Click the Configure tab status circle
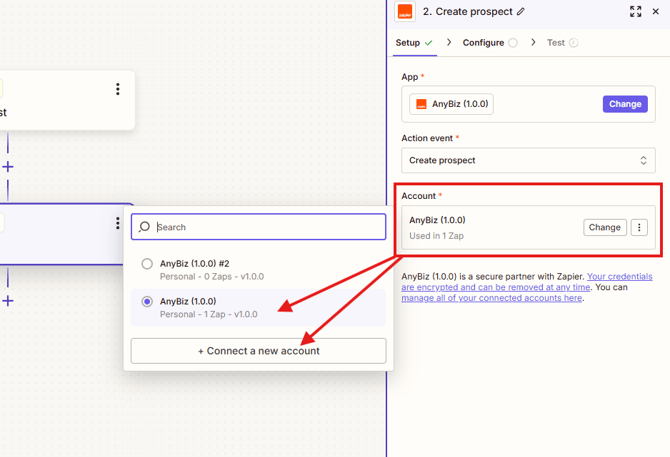Viewport: 670px width, 457px height. (x=513, y=43)
